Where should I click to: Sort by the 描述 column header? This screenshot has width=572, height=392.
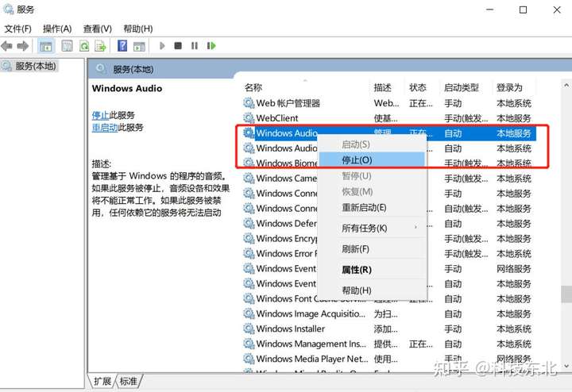tap(387, 87)
